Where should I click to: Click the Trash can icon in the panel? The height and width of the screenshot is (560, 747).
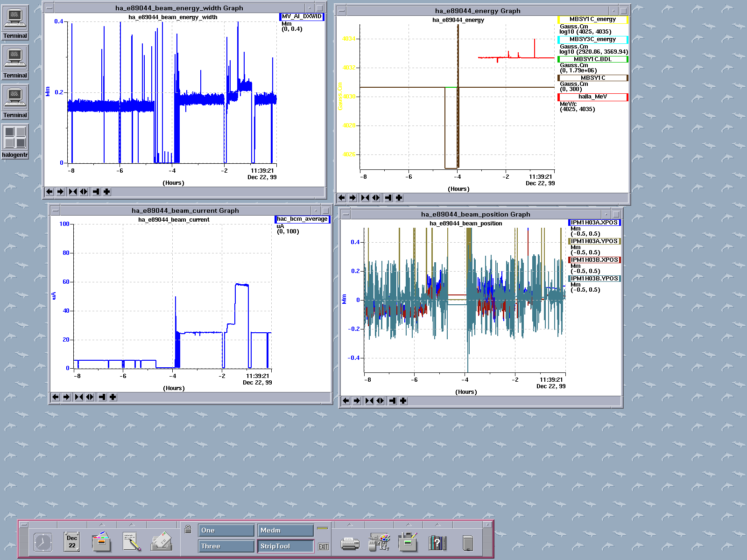point(467,543)
